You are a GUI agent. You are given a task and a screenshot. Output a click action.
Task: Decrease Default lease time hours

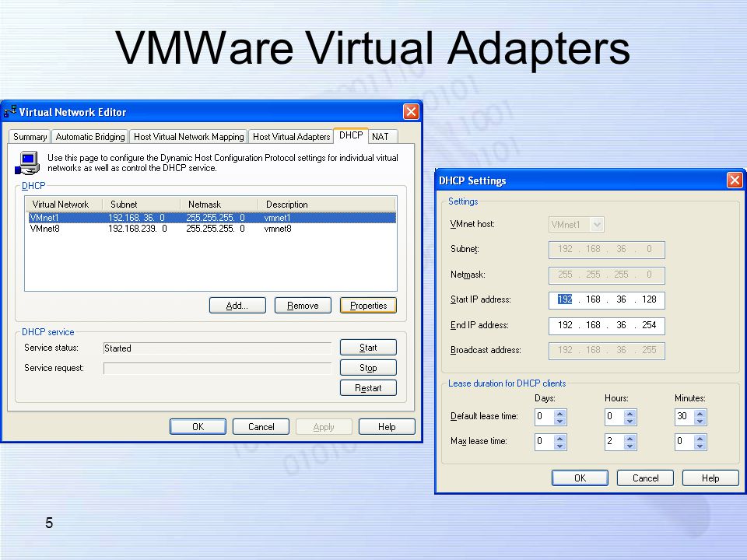[630, 421]
